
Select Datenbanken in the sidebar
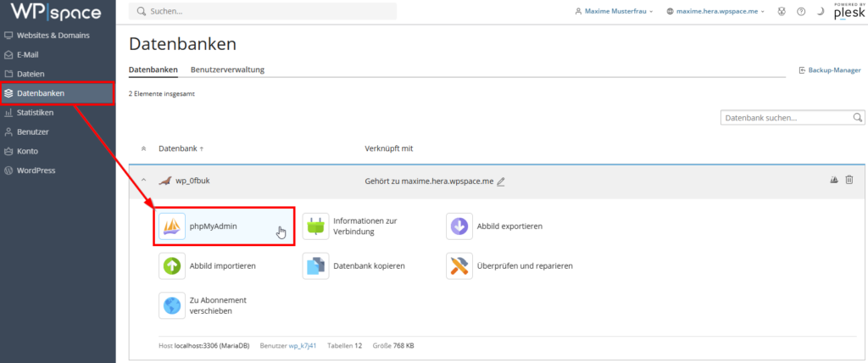(x=58, y=93)
